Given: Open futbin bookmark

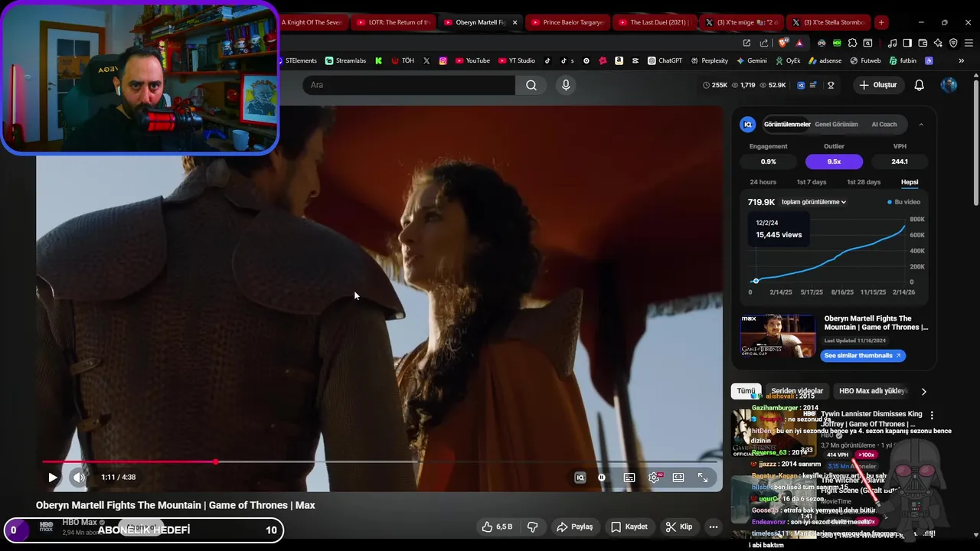Looking at the screenshot, I should (x=903, y=60).
